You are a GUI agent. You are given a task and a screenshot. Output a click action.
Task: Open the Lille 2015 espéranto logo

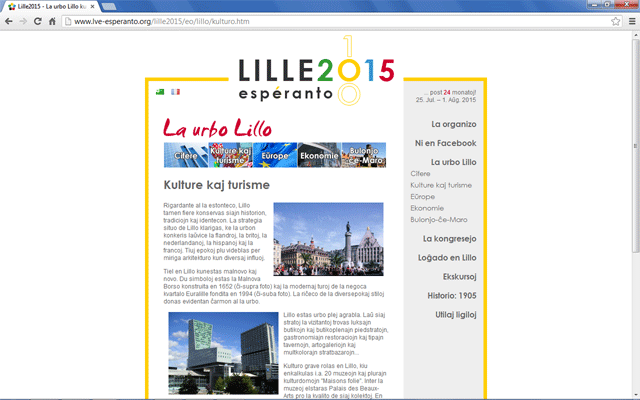(x=316, y=71)
